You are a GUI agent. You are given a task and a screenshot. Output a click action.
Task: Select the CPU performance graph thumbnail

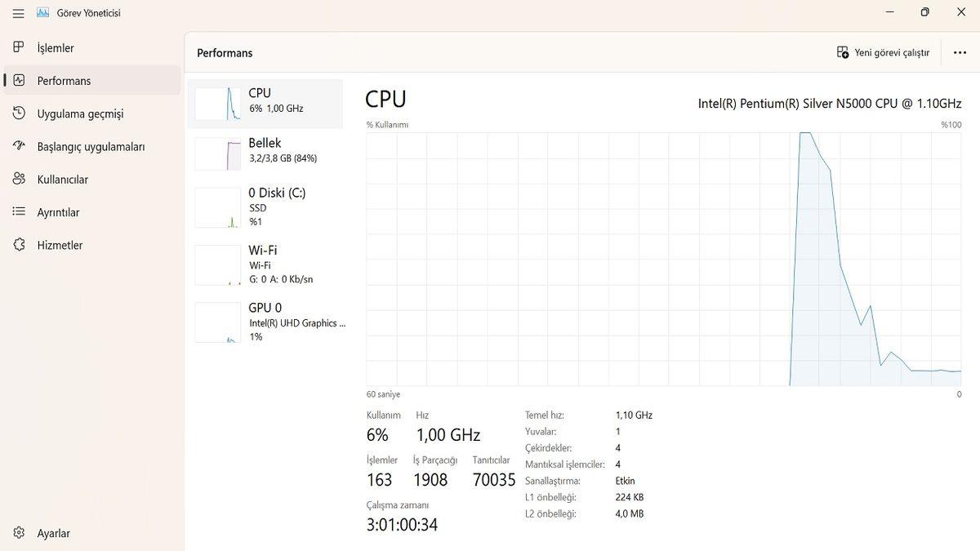[x=218, y=103]
